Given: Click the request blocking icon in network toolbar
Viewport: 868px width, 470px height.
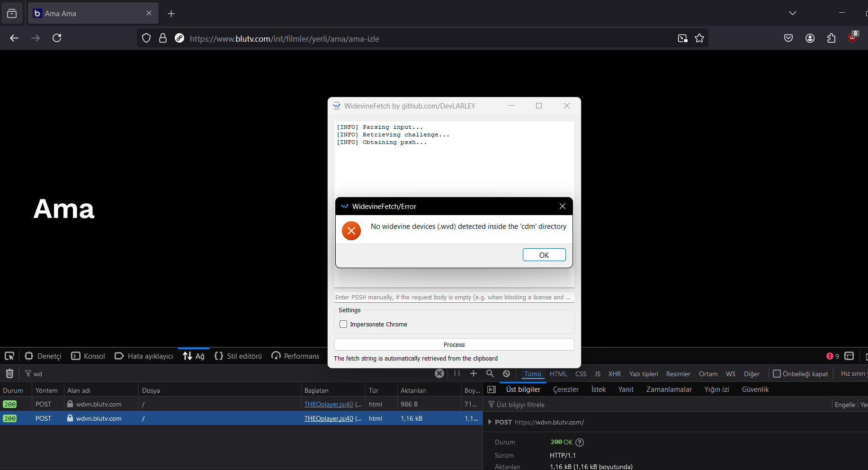Looking at the screenshot, I should pos(506,373).
